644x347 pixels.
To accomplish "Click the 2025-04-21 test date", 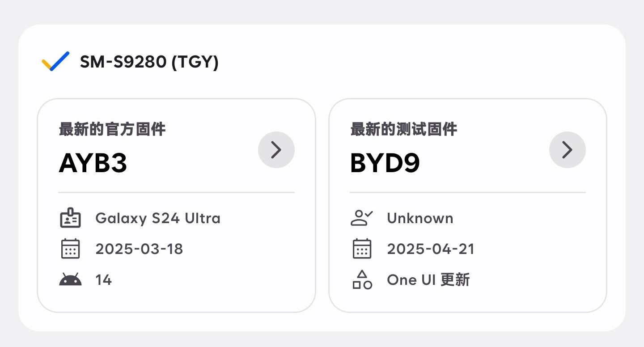I will (431, 249).
